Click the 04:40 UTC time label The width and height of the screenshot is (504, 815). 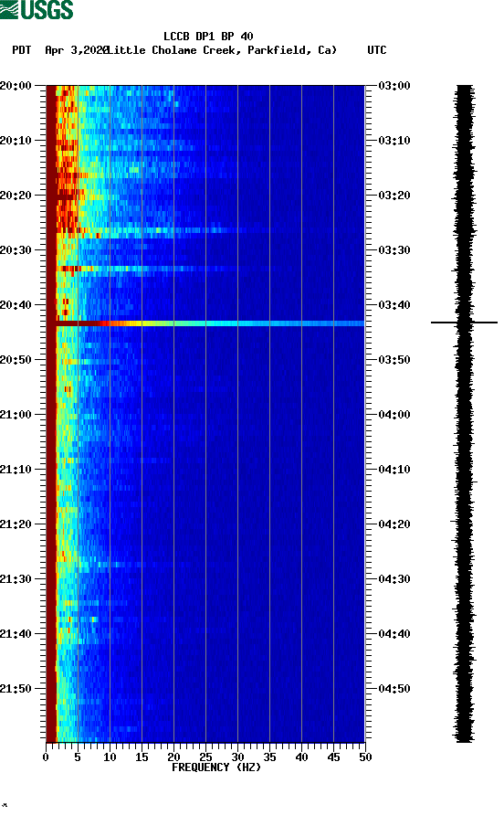394,634
